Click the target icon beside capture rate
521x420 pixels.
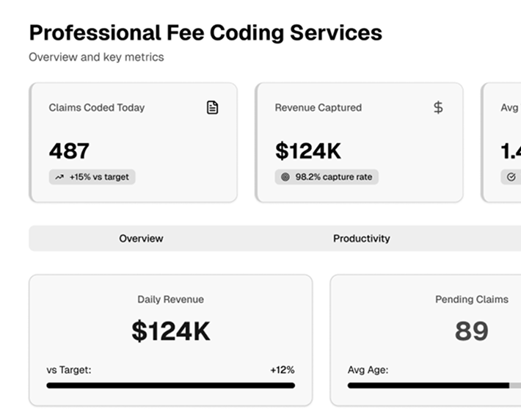coord(285,177)
